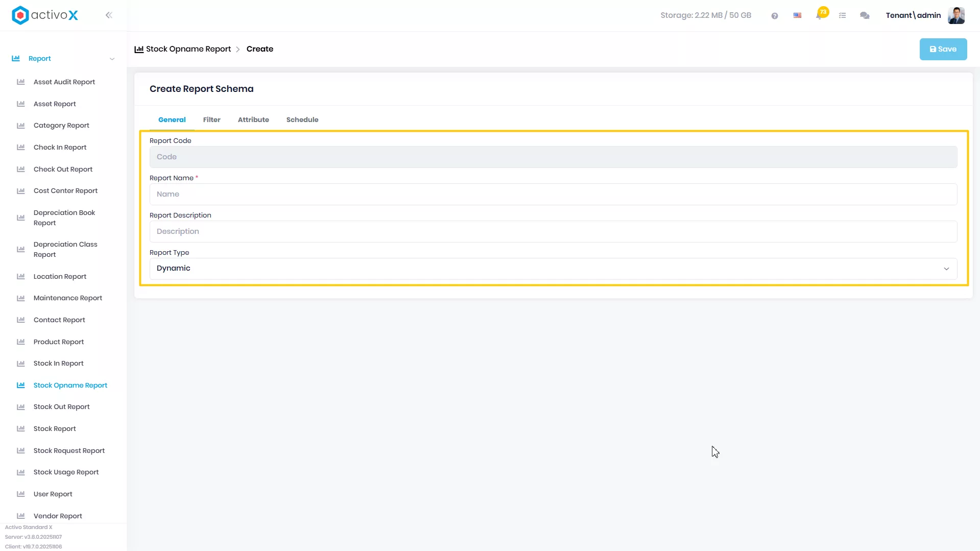Open Maintenance Report in sidebar

point(68,298)
